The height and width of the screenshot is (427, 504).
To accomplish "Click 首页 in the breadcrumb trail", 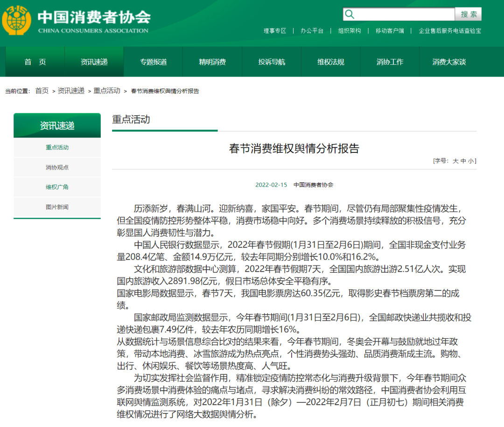I will point(42,91).
